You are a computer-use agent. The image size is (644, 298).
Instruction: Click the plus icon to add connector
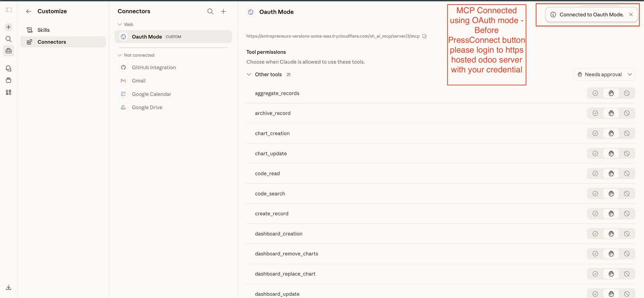(x=223, y=11)
